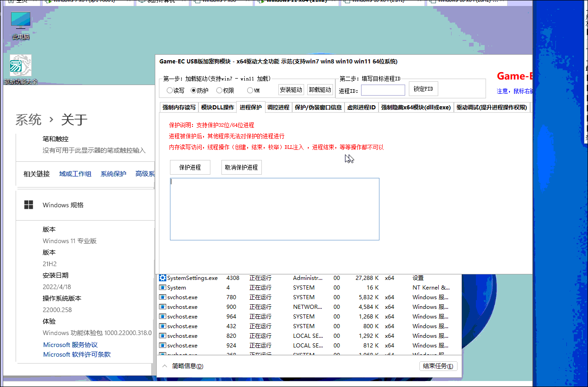Click the 取消保护进程 button
Viewport: 588px width, 387px height.
[x=241, y=167]
